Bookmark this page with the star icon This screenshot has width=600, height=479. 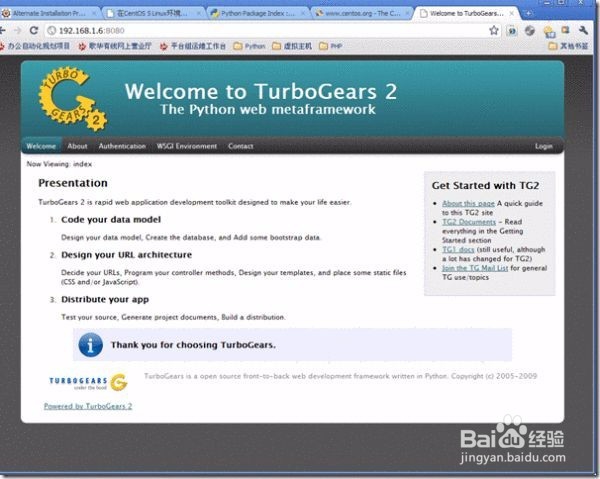coord(494,30)
